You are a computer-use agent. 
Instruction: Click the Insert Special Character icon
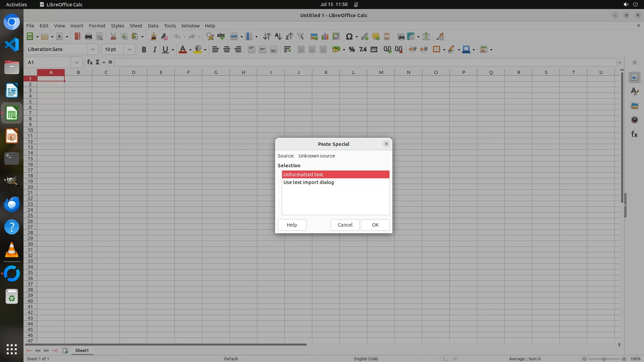pos(349,37)
